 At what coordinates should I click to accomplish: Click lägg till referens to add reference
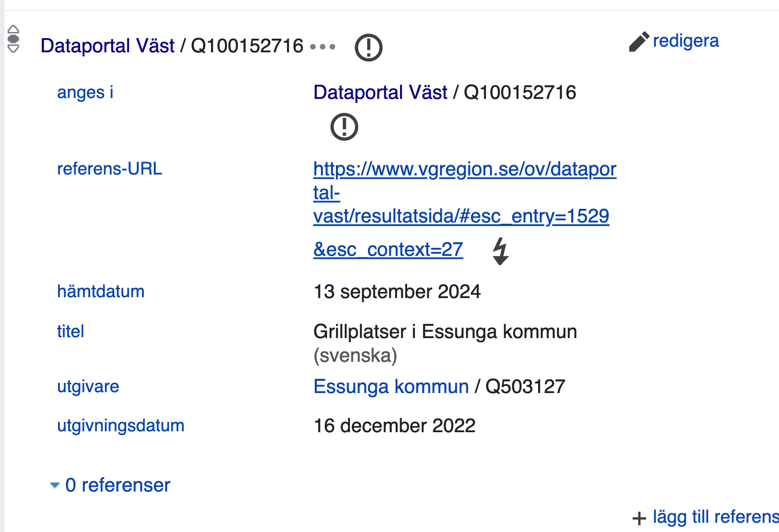pos(715,517)
